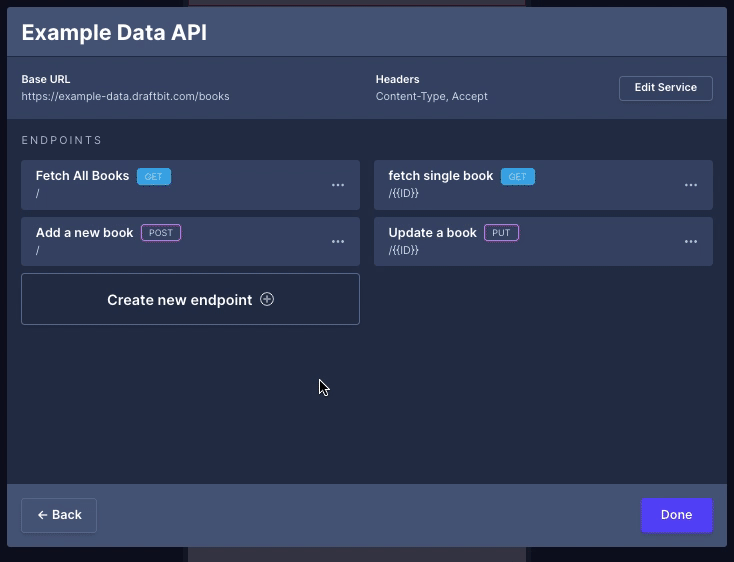Screen dimensions: 734x562
Task: Click the POST badge on Add a new book
Action: [161, 233]
